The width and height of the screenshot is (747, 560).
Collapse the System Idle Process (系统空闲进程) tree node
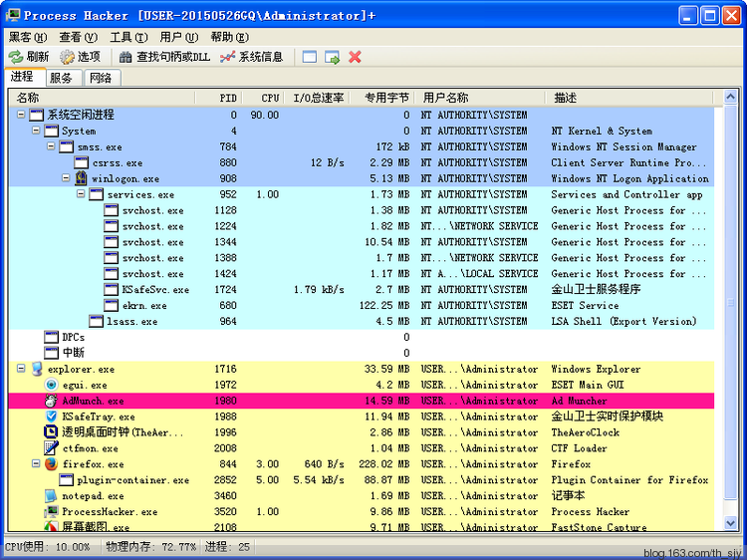click(21, 115)
